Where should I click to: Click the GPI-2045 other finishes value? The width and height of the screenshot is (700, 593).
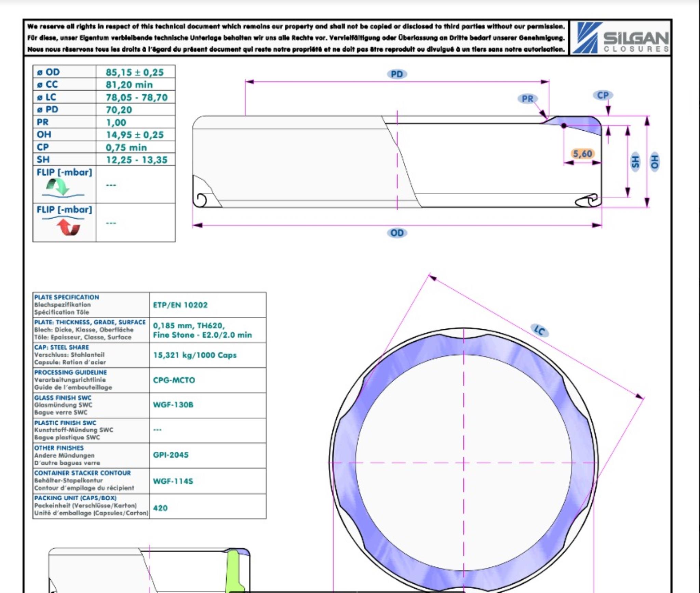point(171,455)
